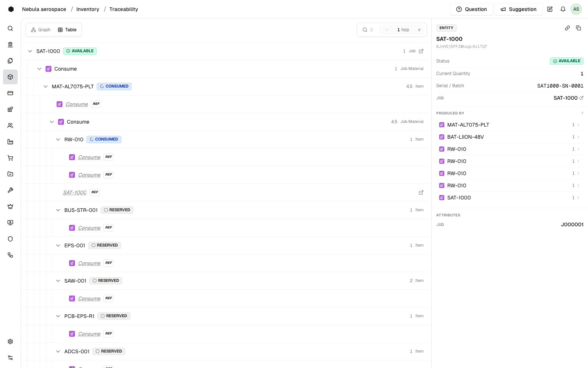Click the Consume REF link under SAW-001
588x368 pixels.
pyautogui.click(x=89, y=298)
